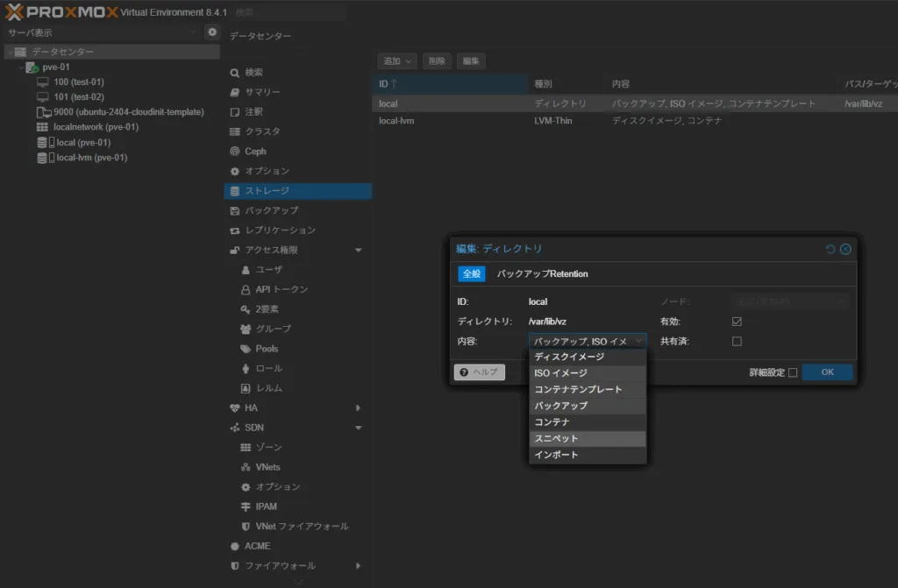This screenshot has height=588, width=898.
Task: Toggle the 有効 checkbox
Action: 737,322
